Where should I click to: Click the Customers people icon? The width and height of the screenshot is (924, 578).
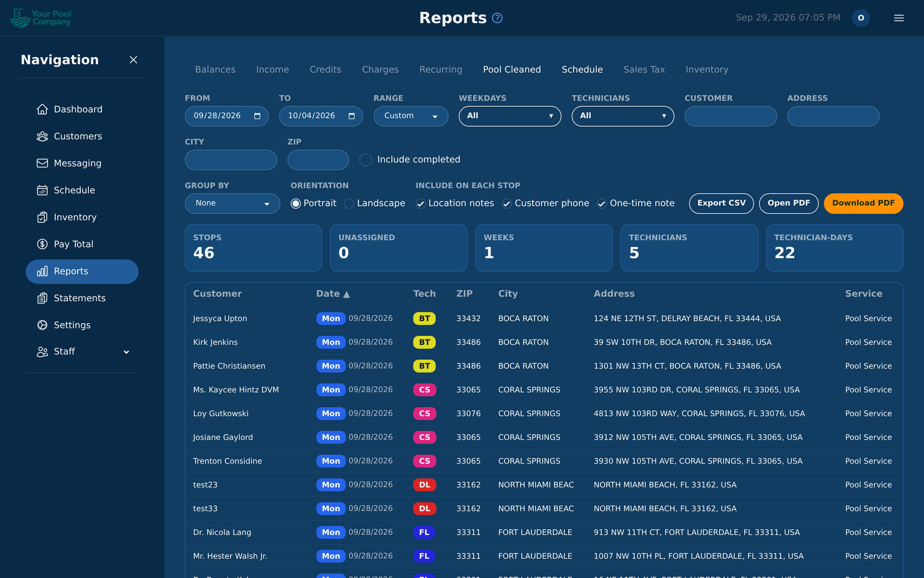(42, 136)
